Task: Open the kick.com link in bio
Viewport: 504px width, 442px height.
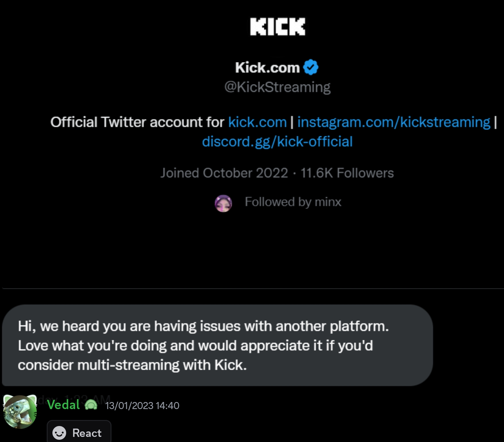Action: click(257, 122)
